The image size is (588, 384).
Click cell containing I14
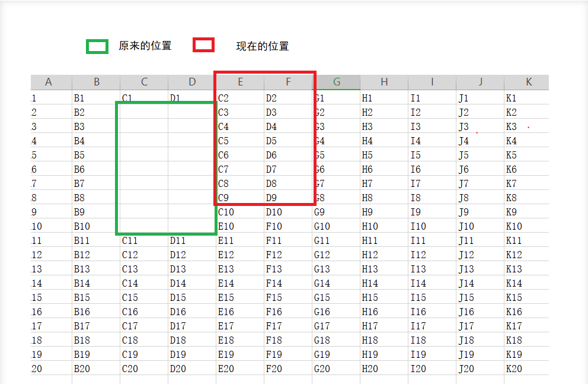[x=432, y=284]
